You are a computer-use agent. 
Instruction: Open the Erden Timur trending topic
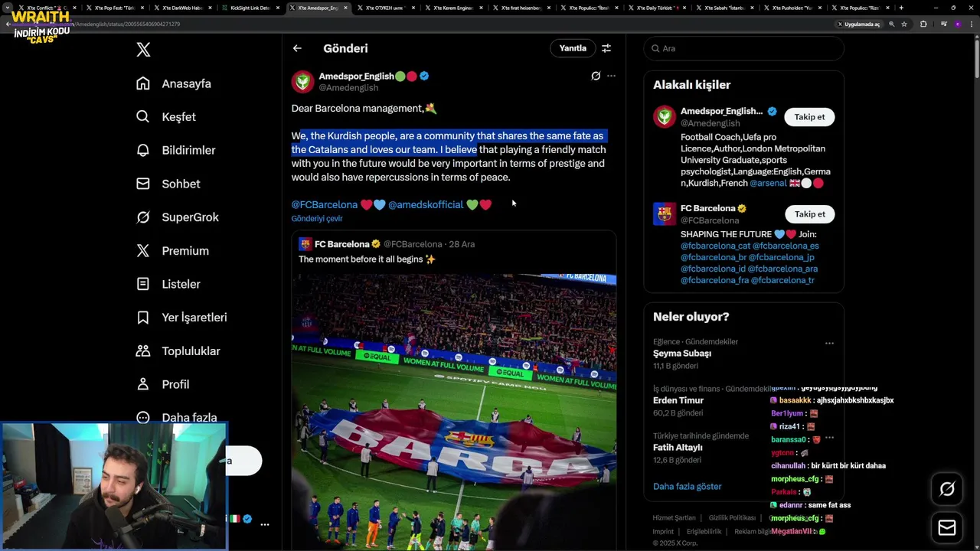click(x=678, y=400)
